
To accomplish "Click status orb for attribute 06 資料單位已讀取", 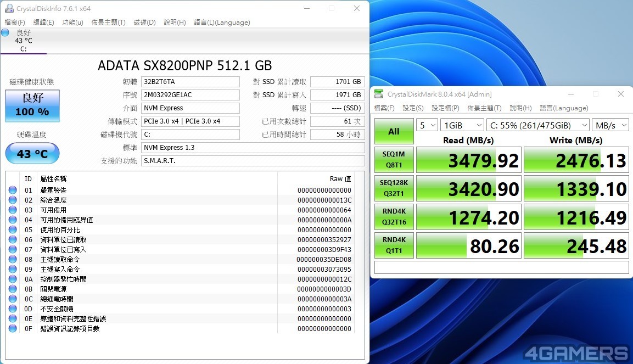I will point(13,239).
